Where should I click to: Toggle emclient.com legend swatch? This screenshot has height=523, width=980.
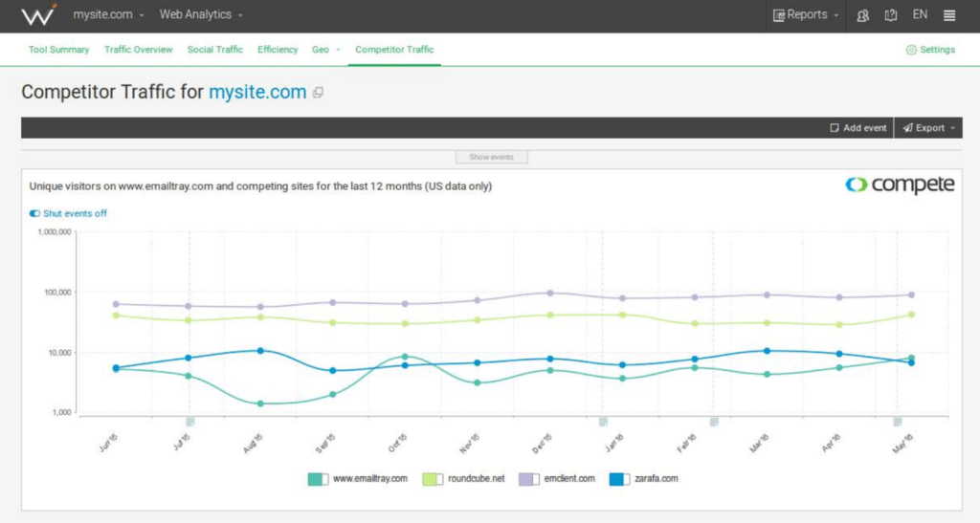pos(528,479)
